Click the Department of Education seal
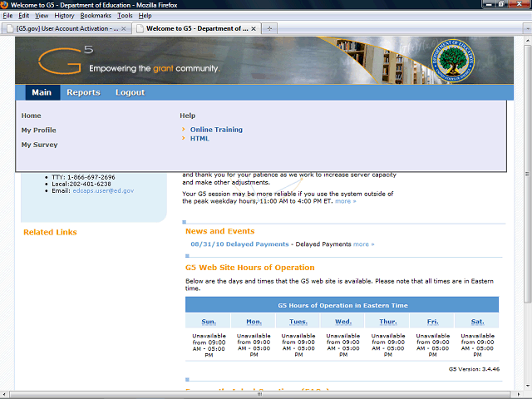 452,61
